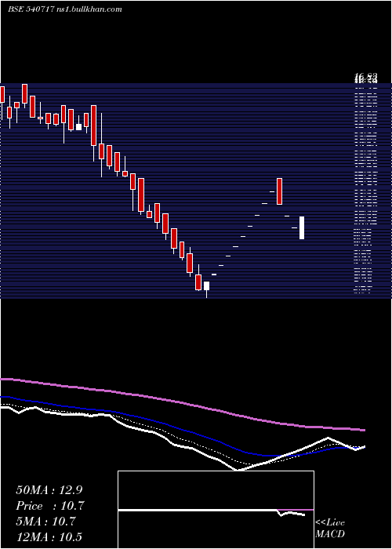
Task: Click the '<<Live MACD' label
Action: point(330,528)
